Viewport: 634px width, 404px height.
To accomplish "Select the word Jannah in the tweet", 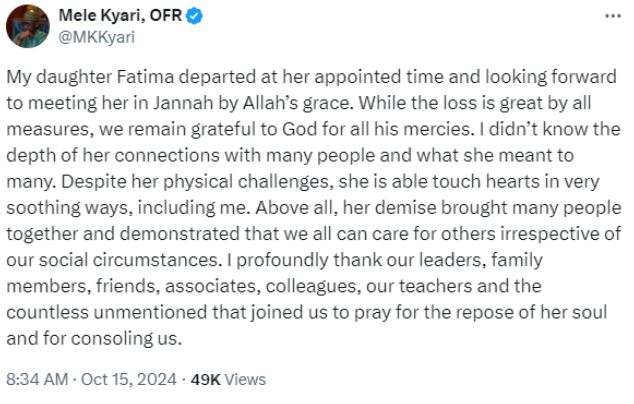I will tap(183, 103).
